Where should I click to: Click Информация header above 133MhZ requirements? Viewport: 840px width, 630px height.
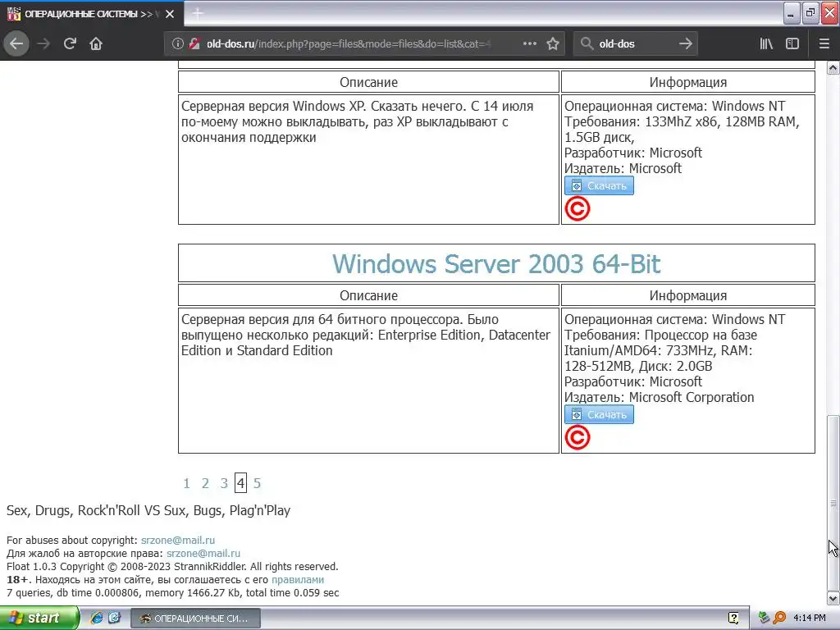[x=688, y=82]
